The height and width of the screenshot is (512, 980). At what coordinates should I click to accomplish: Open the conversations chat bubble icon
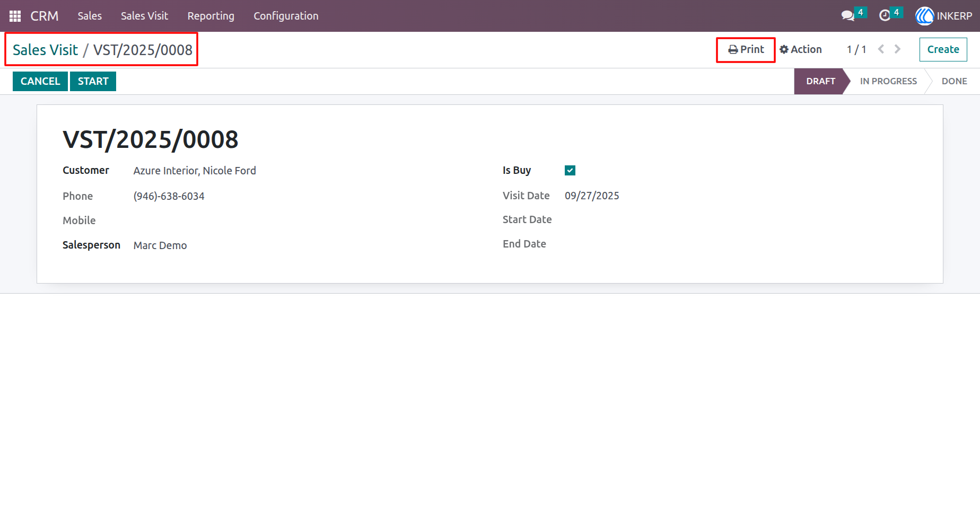pyautogui.click(x=847, y=16)
